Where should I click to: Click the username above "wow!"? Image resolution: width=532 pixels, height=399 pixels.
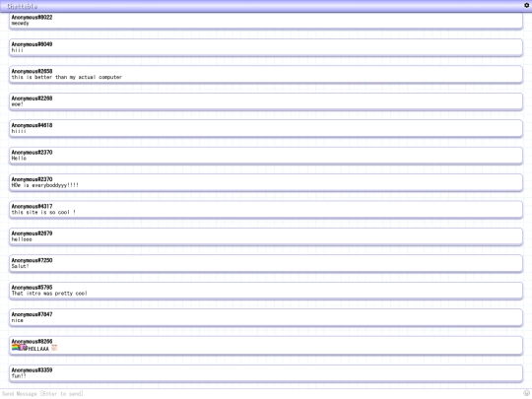32,99
